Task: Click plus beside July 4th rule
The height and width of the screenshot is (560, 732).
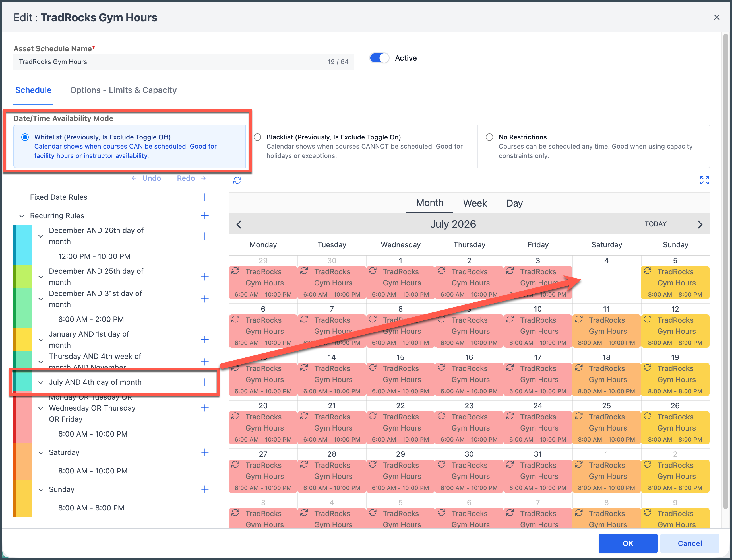Action: pos(204,382)
